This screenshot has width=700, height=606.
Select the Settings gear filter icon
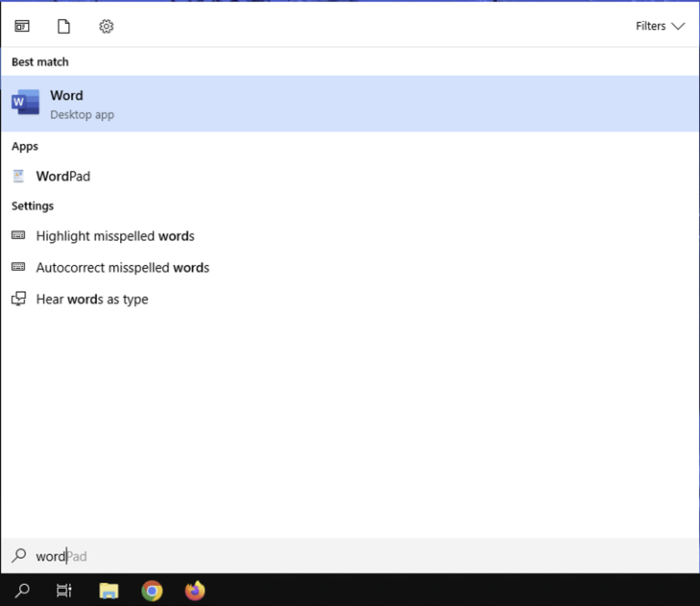coord(107,26)
